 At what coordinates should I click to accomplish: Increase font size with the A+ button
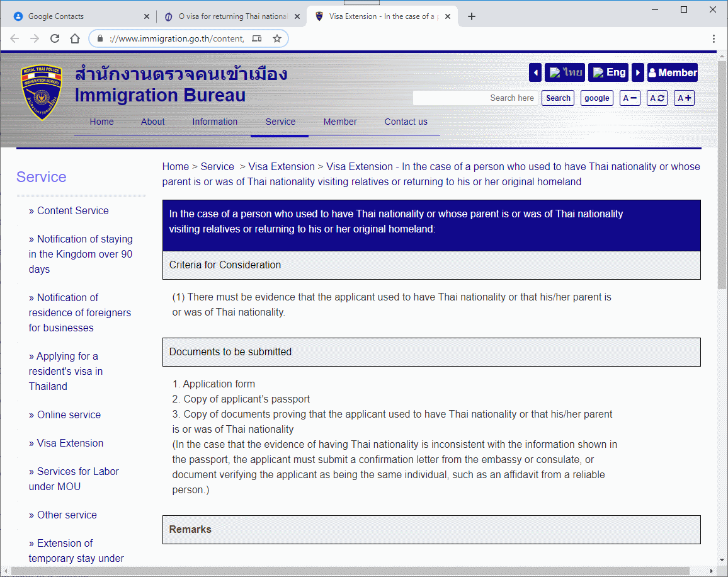(x=685, y=98)
